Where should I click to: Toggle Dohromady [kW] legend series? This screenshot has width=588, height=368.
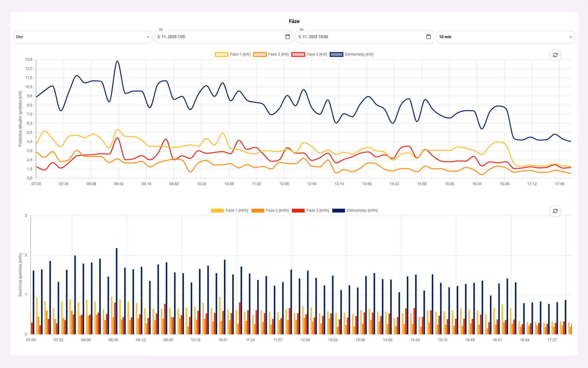tap(351, 54)
